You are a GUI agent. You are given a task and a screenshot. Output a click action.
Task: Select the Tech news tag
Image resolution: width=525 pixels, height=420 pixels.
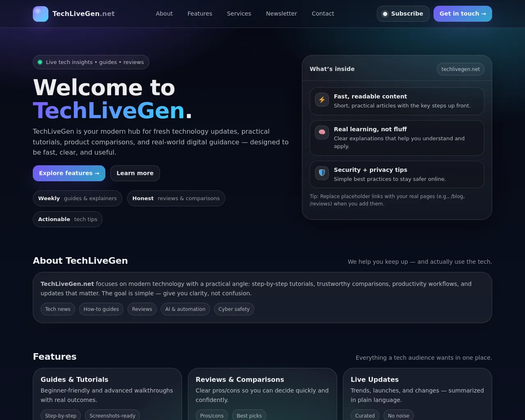[x=58, y=309]
